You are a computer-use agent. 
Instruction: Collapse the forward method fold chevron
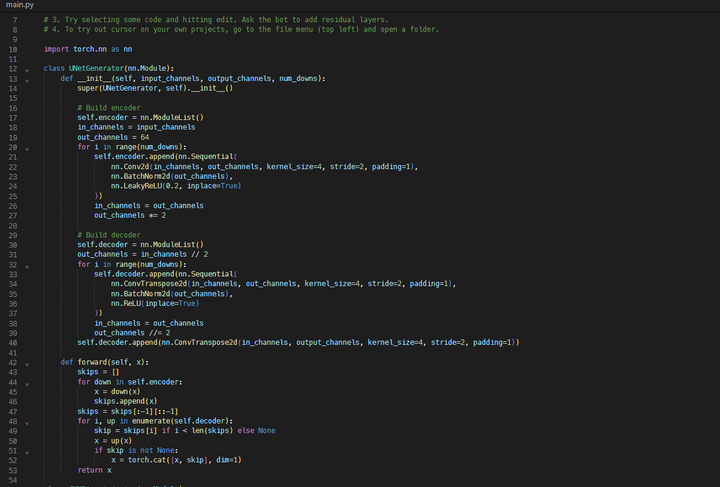(x=28, y=362)
